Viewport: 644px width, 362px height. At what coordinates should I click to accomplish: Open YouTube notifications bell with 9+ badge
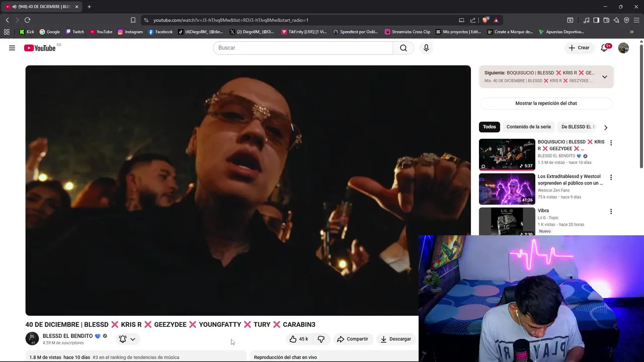(x=605, y=48)
